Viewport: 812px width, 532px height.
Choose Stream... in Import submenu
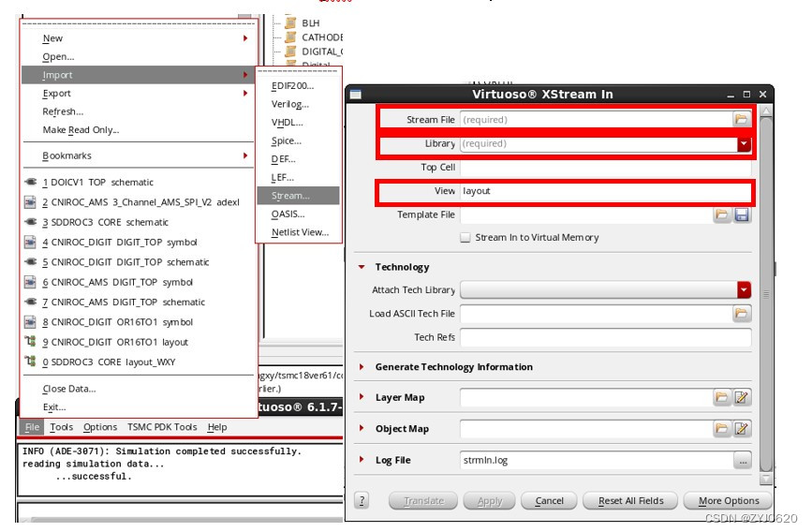click(x=298, y=196)
